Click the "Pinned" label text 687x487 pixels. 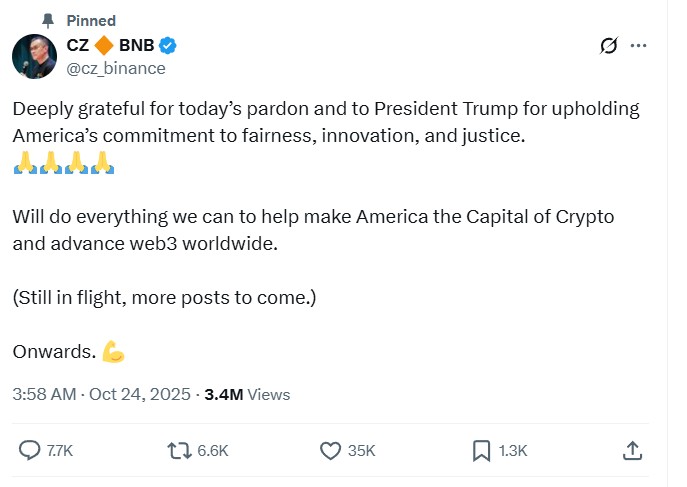[91, 20]
